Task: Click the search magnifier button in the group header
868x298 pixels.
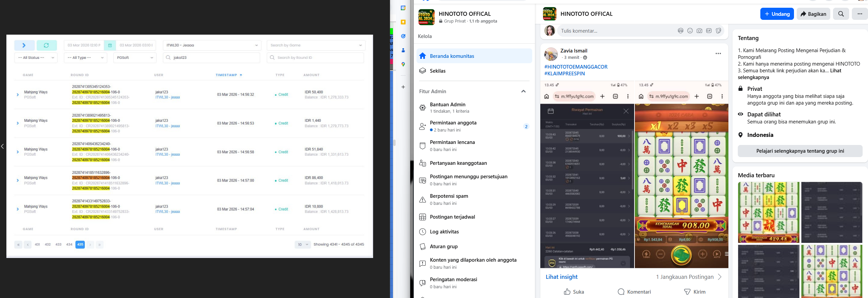Action: [841, 14]
